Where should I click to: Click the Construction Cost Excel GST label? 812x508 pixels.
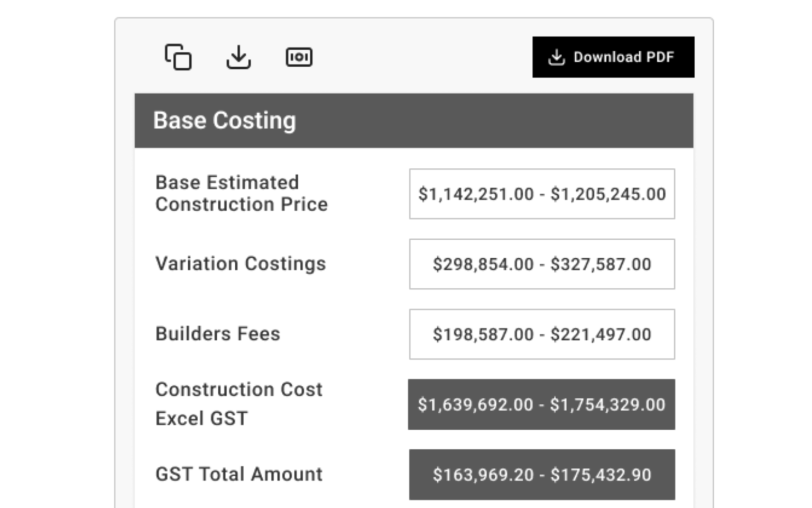coord(238,404)
